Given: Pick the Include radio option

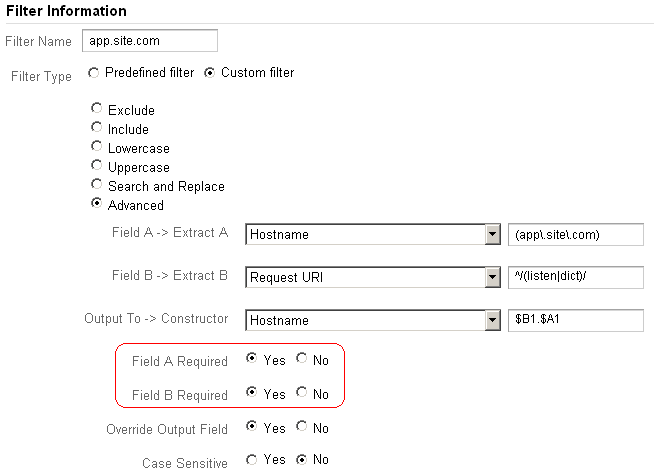Looking at the screenshot, I should pos(97,128).
